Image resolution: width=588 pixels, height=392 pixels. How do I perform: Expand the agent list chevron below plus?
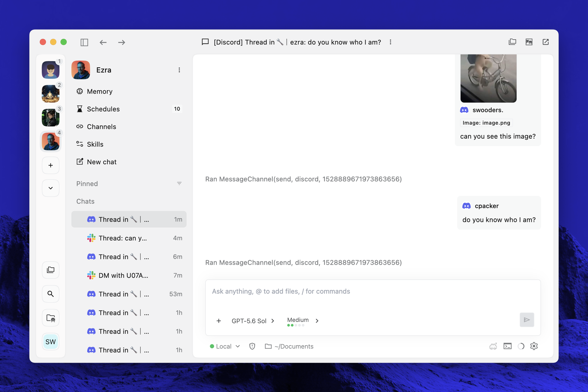[51, 188]
